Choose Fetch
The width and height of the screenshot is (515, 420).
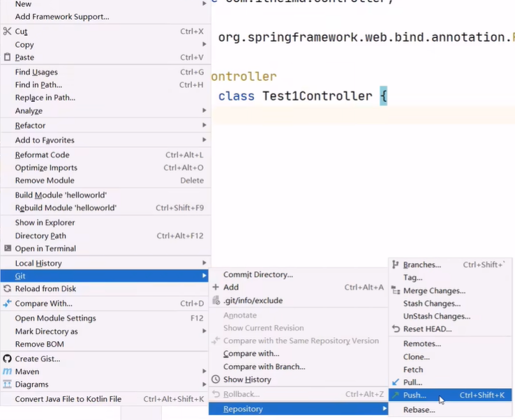tap(450, 370)
